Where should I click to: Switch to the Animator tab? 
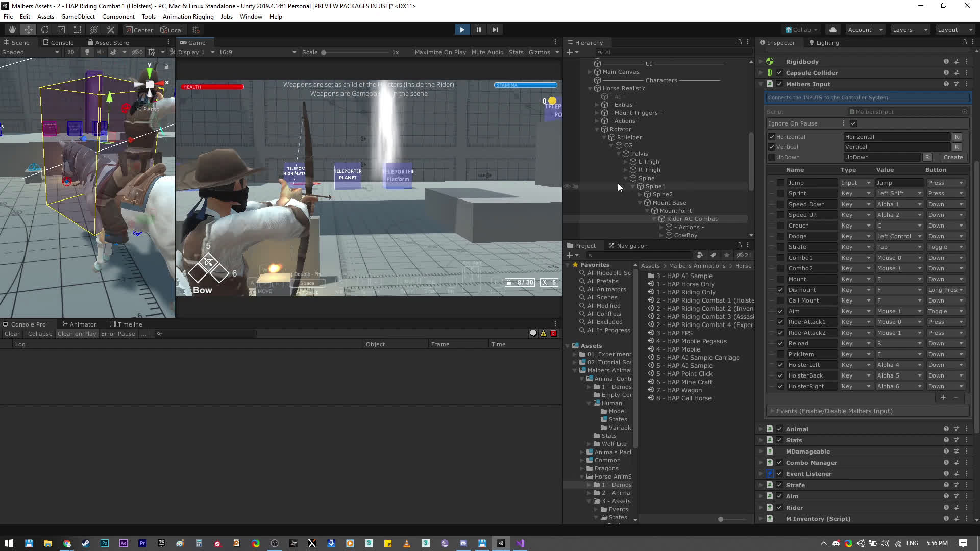click(79, 324)
